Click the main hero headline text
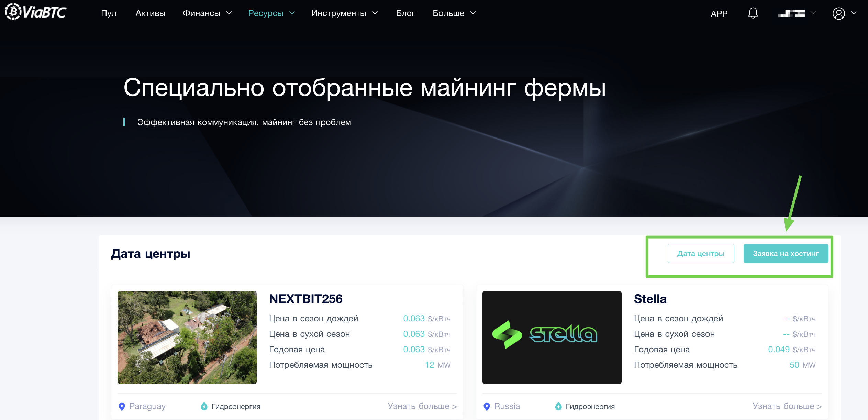 365,88
